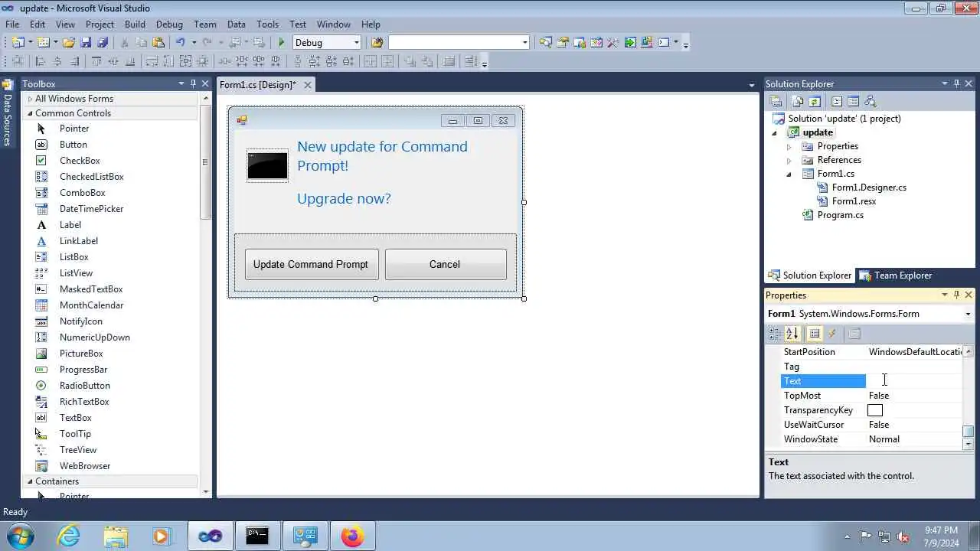The image size is (980, 551).
Task: Open Data Sources side tab
Action: point(8,112)
